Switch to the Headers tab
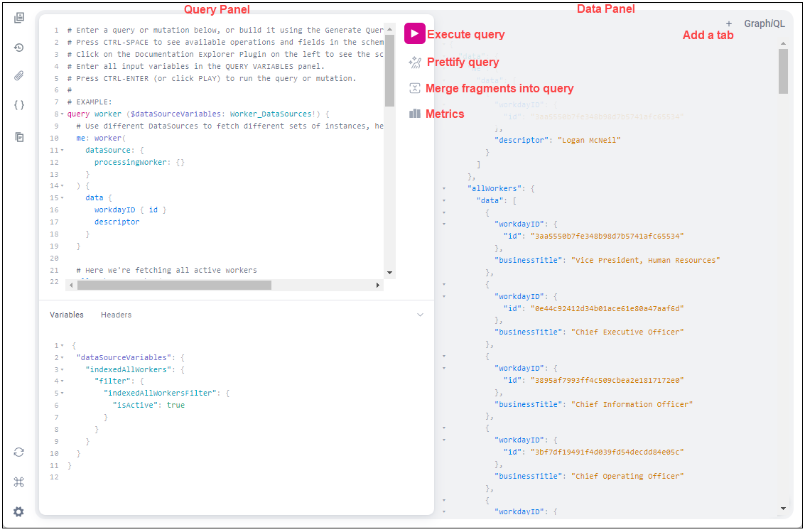This screenshot has width=805, height=532. tap(116, 315)
